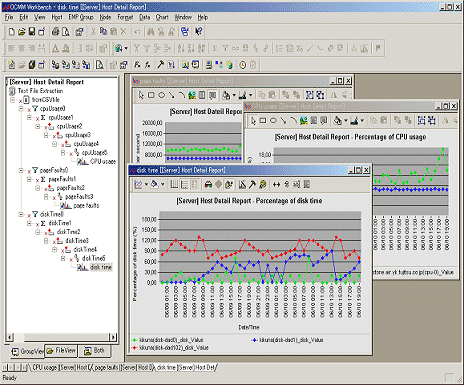The height and width of the screenshot is (385, 464).
Task: Click the Print icon in main toolbar
Action: coord(55,32)
